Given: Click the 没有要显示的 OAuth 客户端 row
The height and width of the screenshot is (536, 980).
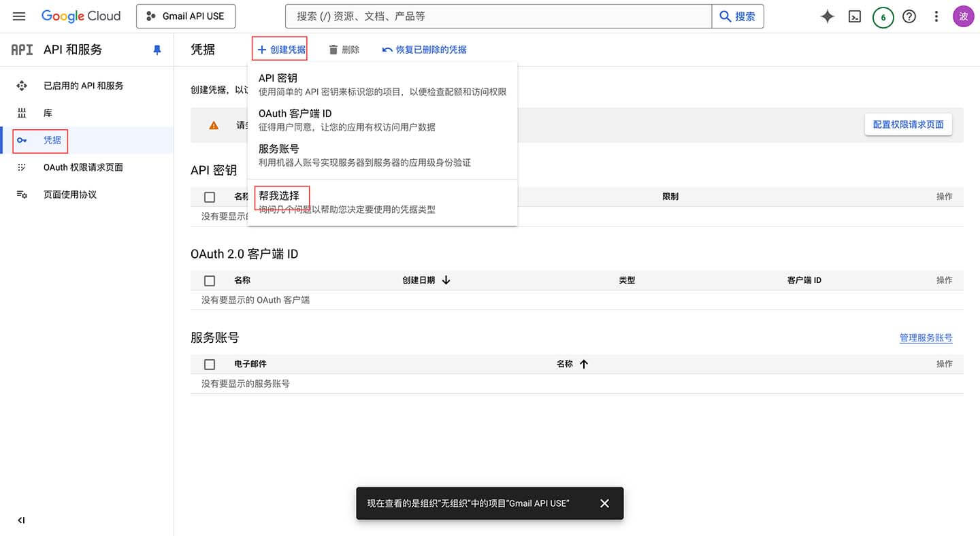Looking at the screenshot, I should pos(577,300).
